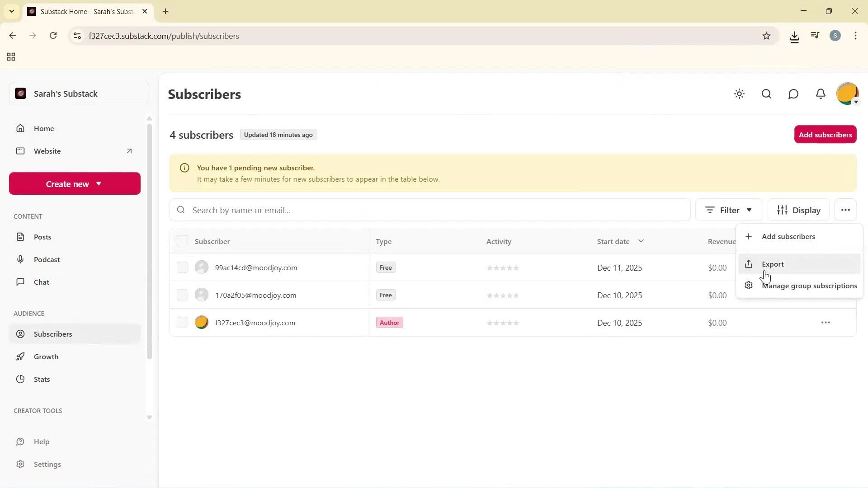Open Podcast from the microphone icon

click(x=21, y=259)
